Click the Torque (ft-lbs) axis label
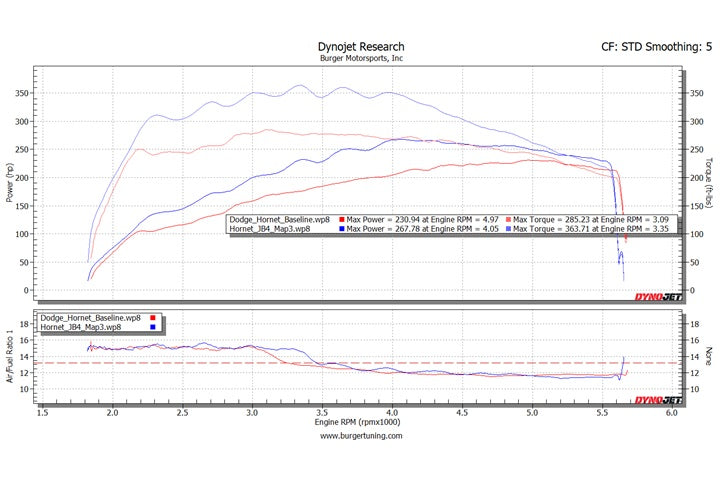This screenshot has width=720, height=480. click(x=709, y=182)
